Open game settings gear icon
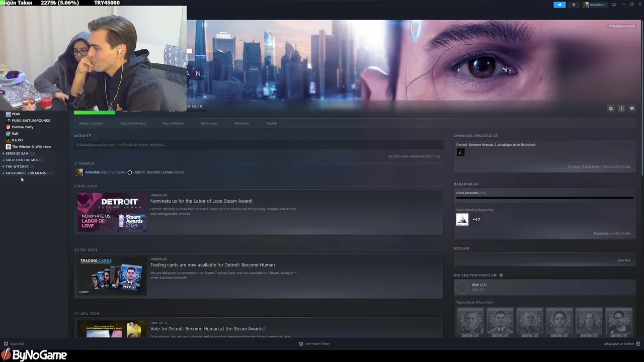The height and width of the screenshot is (362, 644). point(611,109)
